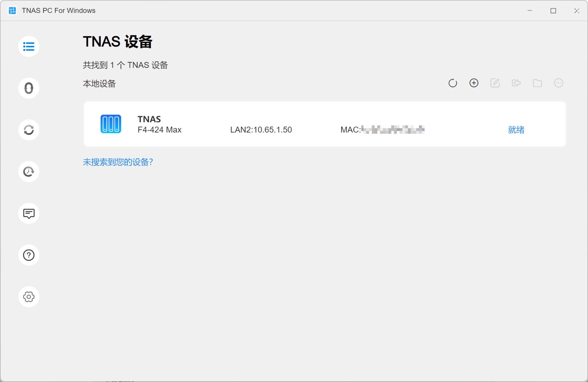Open the help question mark sidebar icon

[29, 255]
